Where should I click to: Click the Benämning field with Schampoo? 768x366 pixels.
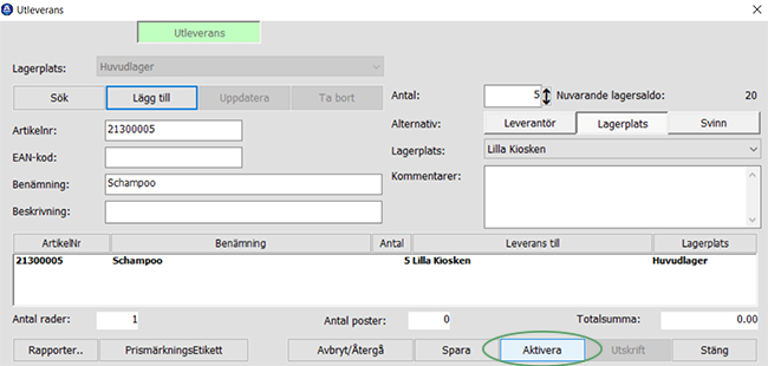pyautogui.click(x=243, y=184)
